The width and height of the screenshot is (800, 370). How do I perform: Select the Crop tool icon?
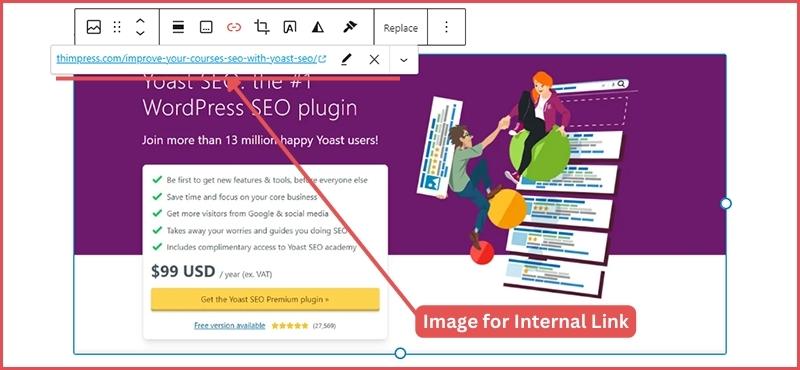(262, 27)
